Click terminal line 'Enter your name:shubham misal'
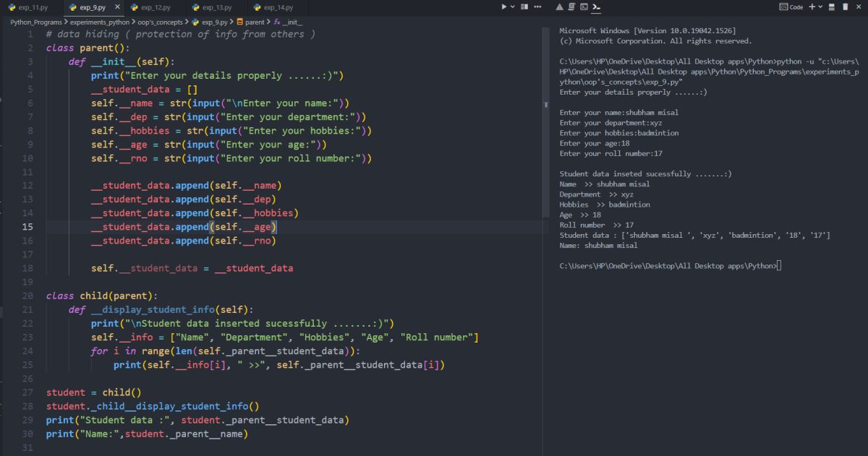Viewport: 868px width, 456px height. (x=619, y=113)
